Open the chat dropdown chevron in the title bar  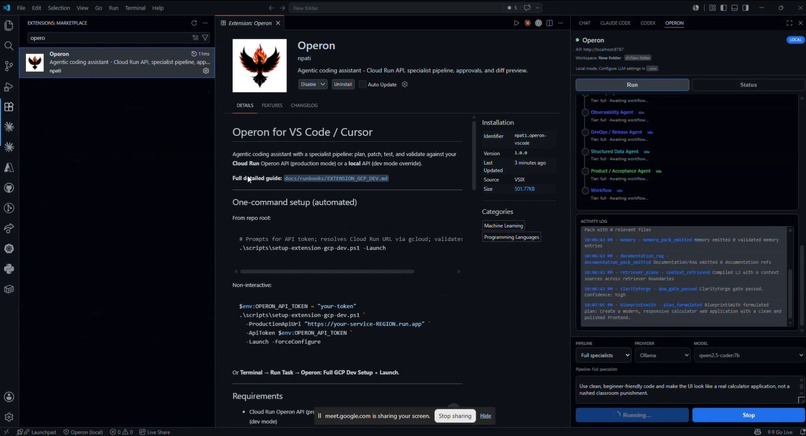pos(538,8)
